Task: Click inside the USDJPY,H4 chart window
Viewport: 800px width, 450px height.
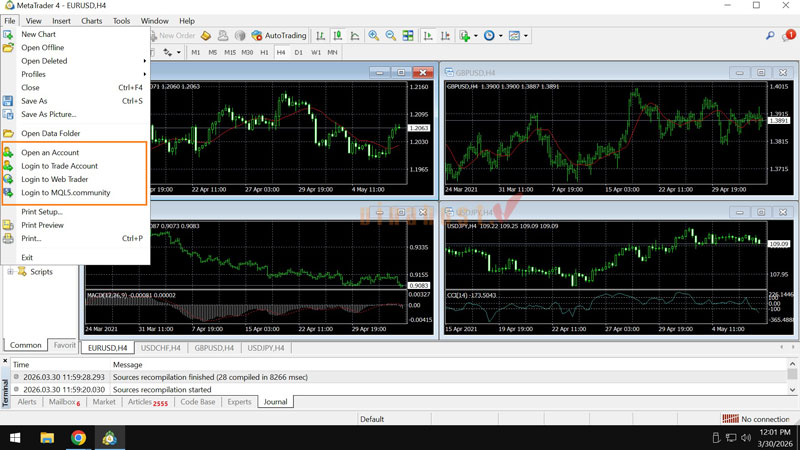Action: tap(600, 260)
